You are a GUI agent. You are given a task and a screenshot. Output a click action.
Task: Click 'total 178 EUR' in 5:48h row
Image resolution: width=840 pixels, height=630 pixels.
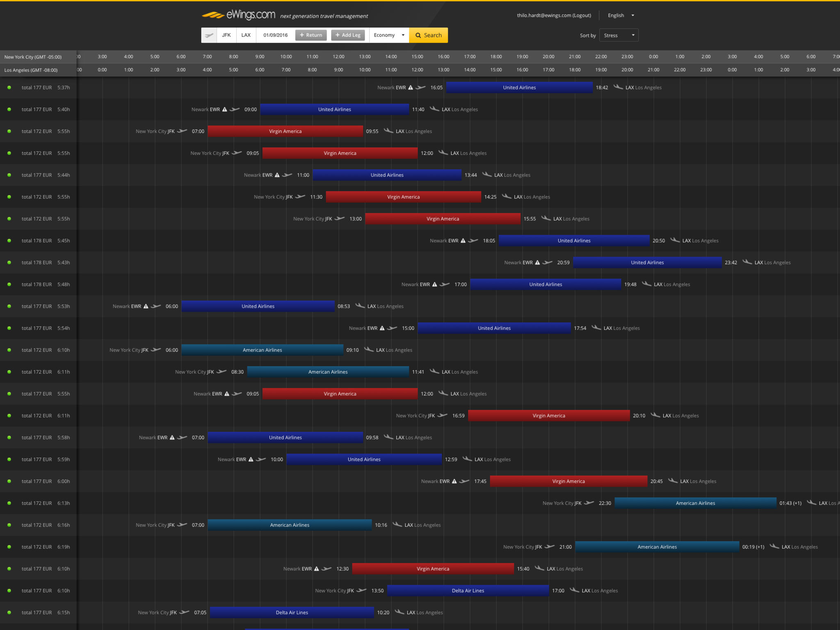[37, 284]
